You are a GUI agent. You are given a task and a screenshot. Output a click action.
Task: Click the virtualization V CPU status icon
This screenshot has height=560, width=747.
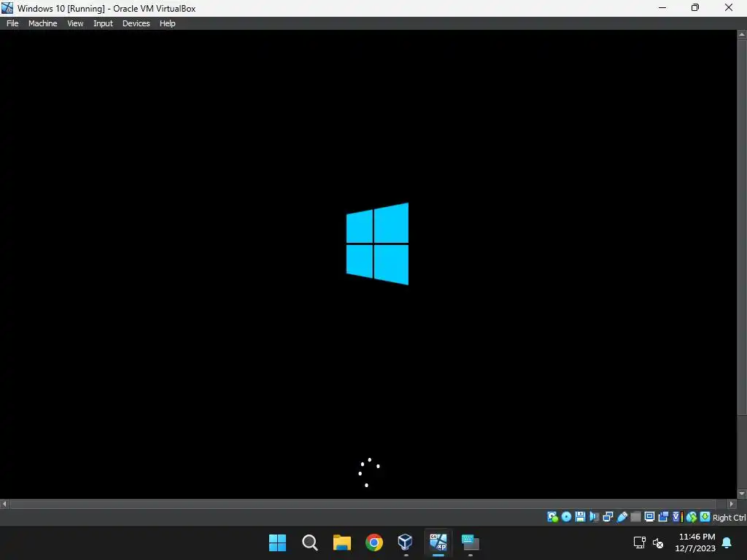point(676,517)
